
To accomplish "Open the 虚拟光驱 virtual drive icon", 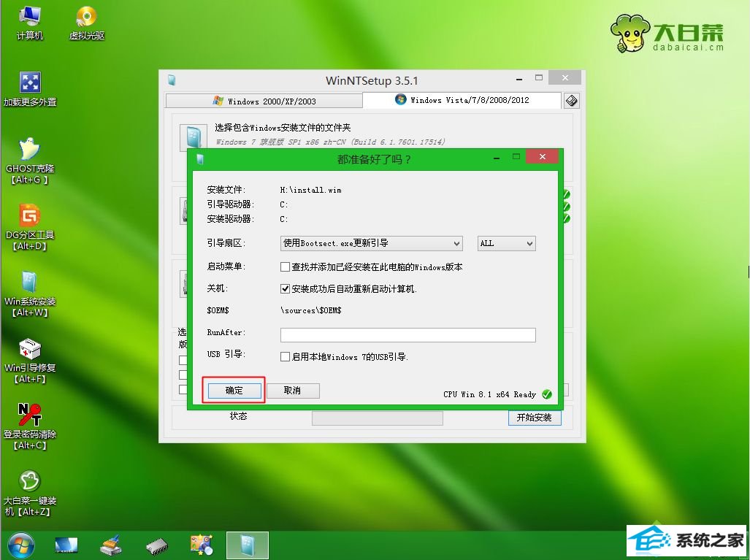I will tap(87, 23).
